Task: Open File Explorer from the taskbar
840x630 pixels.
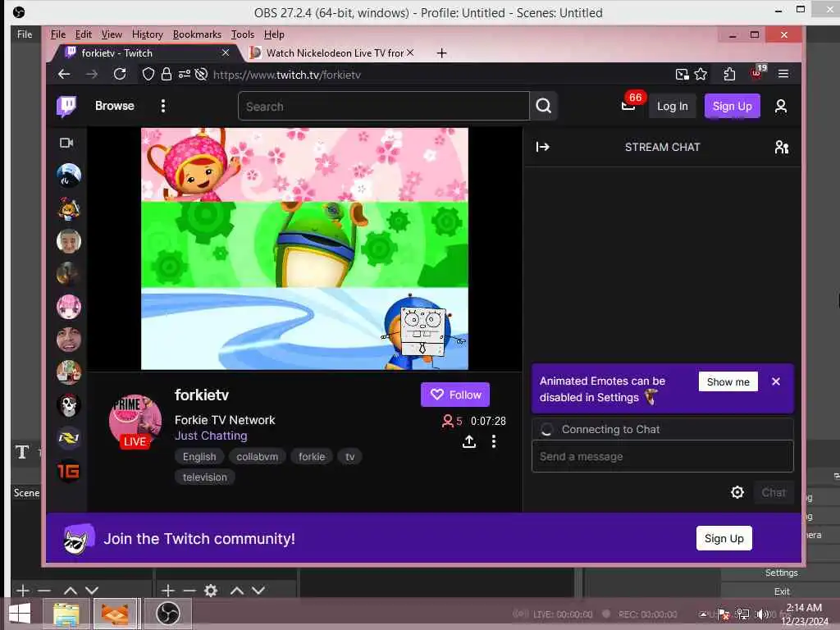Action: [x=66, y=614]
